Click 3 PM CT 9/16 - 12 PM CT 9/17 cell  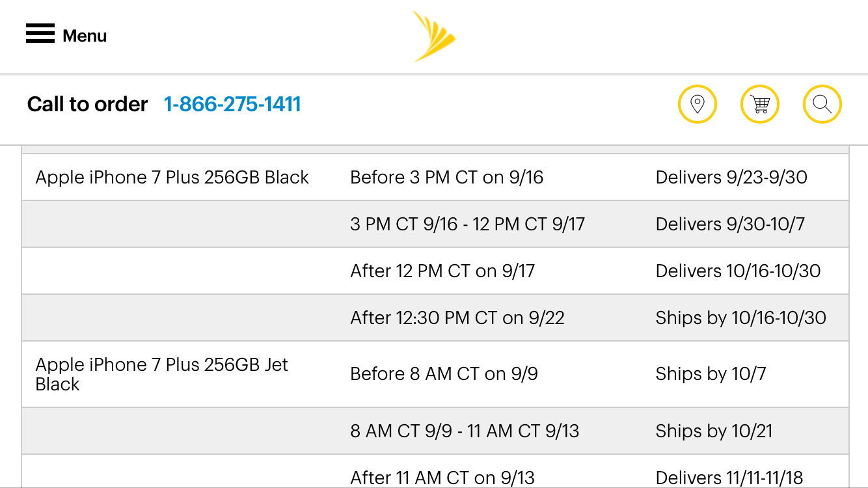click(x=467, y=224)
